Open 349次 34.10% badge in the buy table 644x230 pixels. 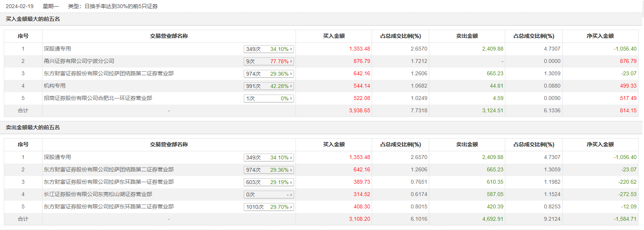point(269,49)
